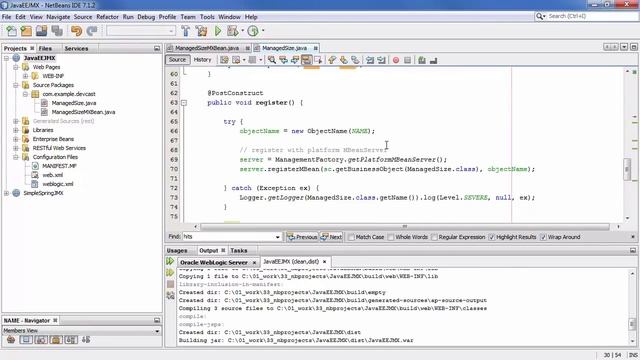This screenshot has width=640, height=360.
Task: Switch to the Services tab
Action: (76, 48)
